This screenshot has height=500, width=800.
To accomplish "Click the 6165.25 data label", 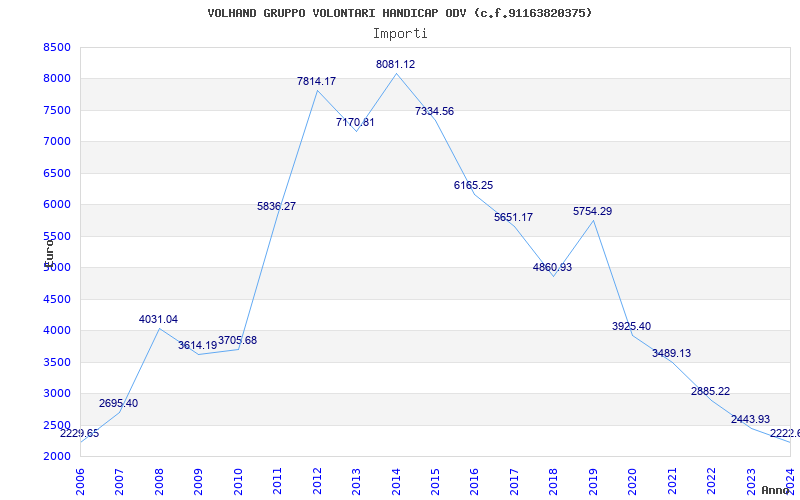I will [x=473, y=185].
